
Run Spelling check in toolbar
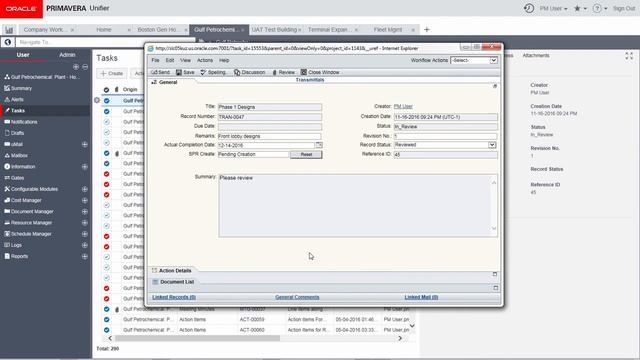pos(213,72)
